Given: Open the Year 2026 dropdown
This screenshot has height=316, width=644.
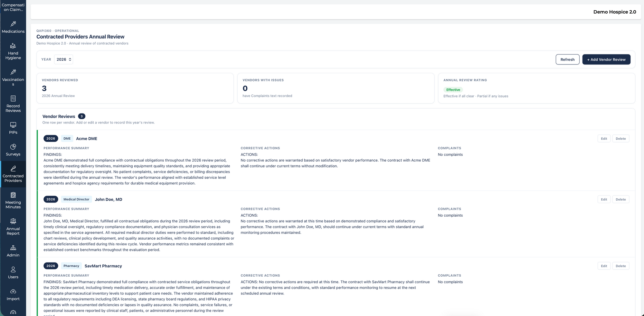Looking at the screenshot, I should [x=63, y=59].
